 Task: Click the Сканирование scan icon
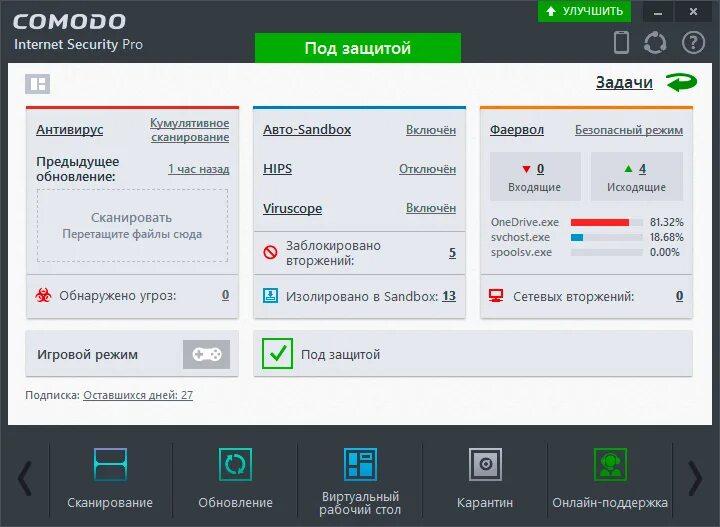point(110,464)
